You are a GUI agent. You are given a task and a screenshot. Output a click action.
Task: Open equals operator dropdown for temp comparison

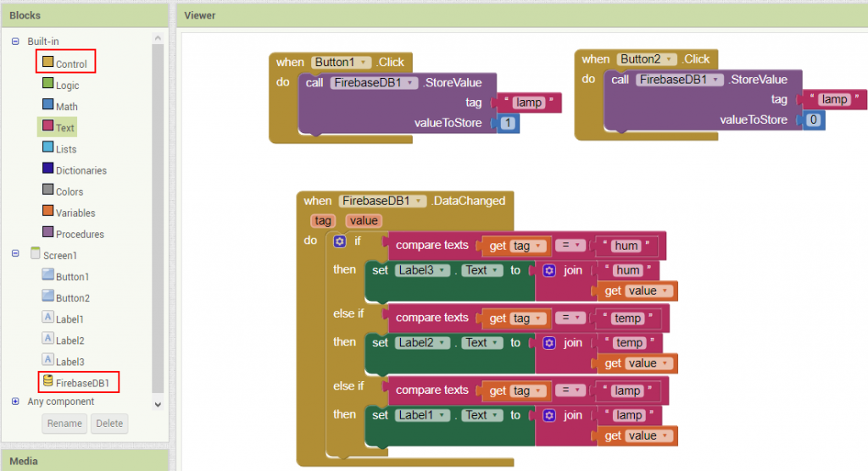pyautogui.click(x=570, y=318)
